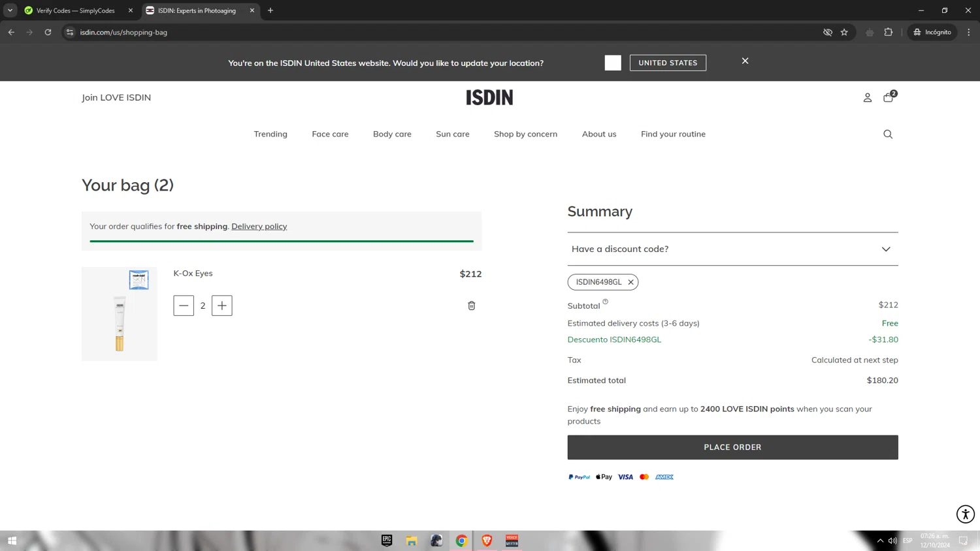Open Find your routine menu
Viewport: 980px width, 551px height.
(x=673, y=134)
